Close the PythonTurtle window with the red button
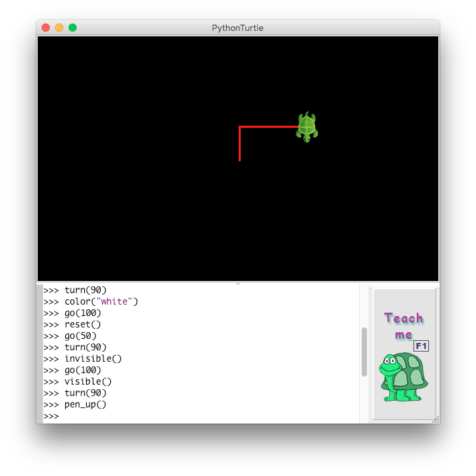Image resolution: width=476 pixels, height=476 pixels. tap(46, 28)
